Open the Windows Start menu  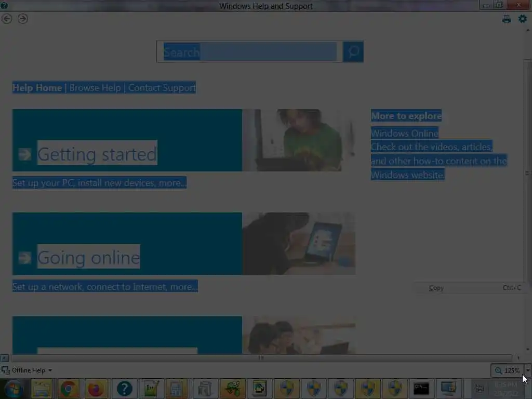(14, 389)
